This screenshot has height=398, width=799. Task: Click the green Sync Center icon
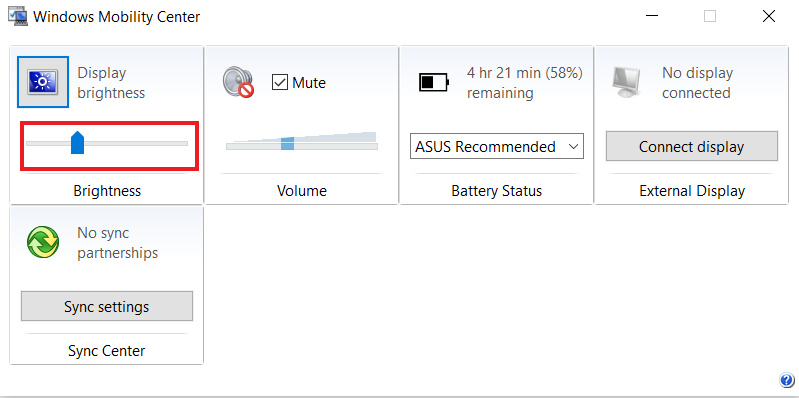(x=43, y=242)
